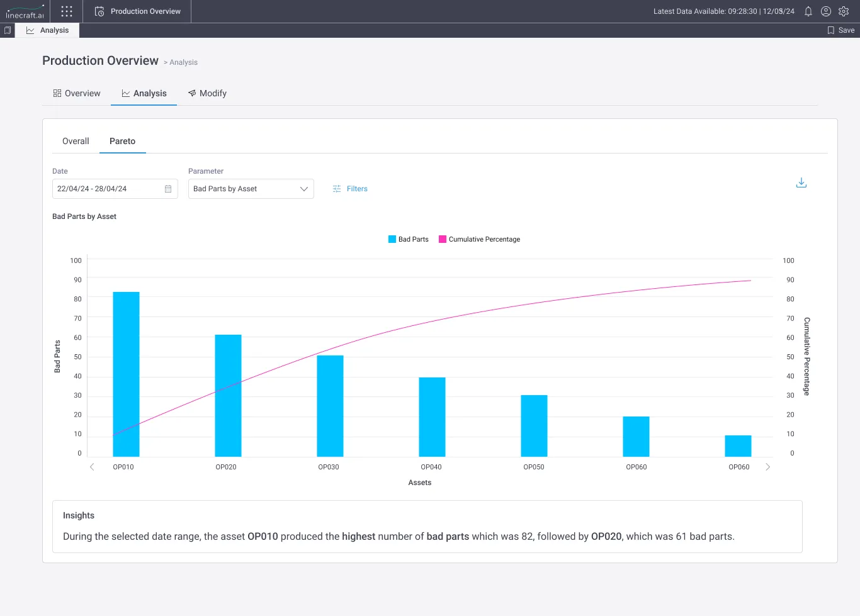Viewport: 860px width, 616px height.
Task: Open the settings gear icon
Action: coord(844,11)
